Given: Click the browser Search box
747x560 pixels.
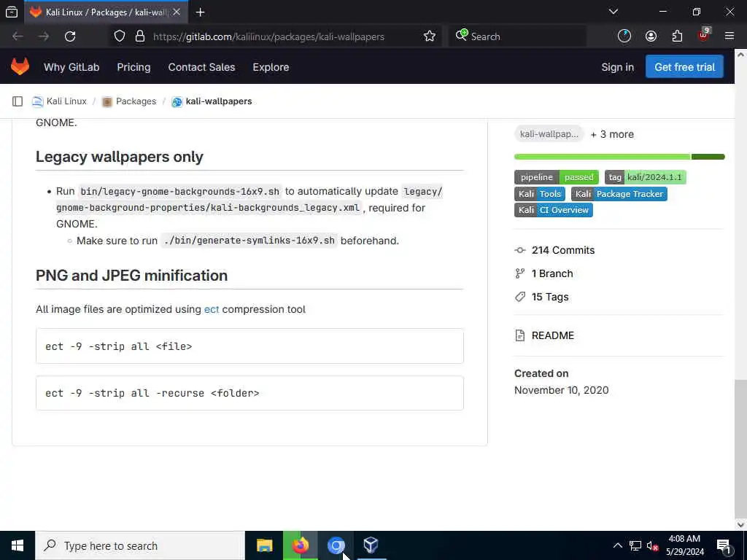Looking at the screenshot, I should click(517, 36).
